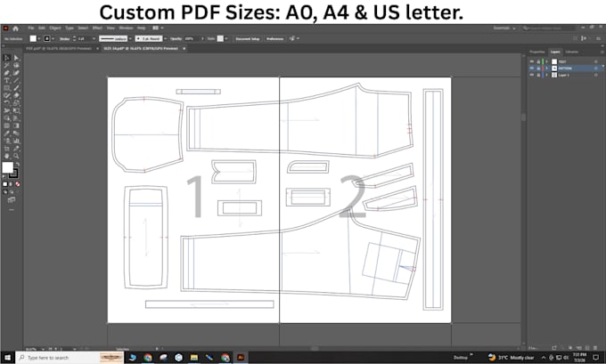Open the File menu

tap(31, 28)
